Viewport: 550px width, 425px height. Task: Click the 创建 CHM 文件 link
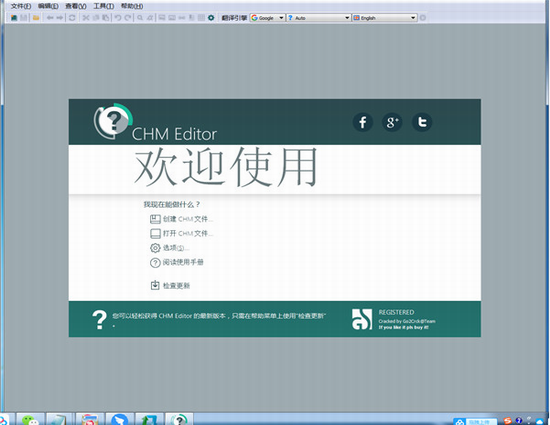coord(188,219)
